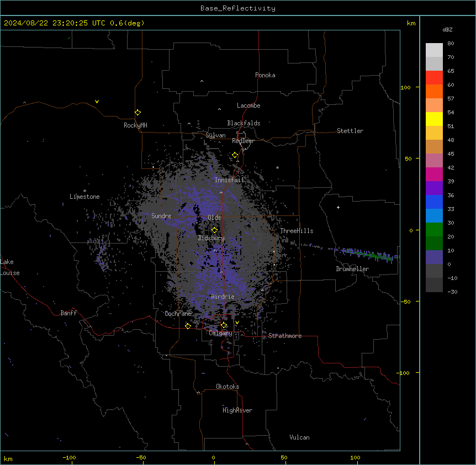
Task: Click the RockyMH city label
Action: pos(135,125)
